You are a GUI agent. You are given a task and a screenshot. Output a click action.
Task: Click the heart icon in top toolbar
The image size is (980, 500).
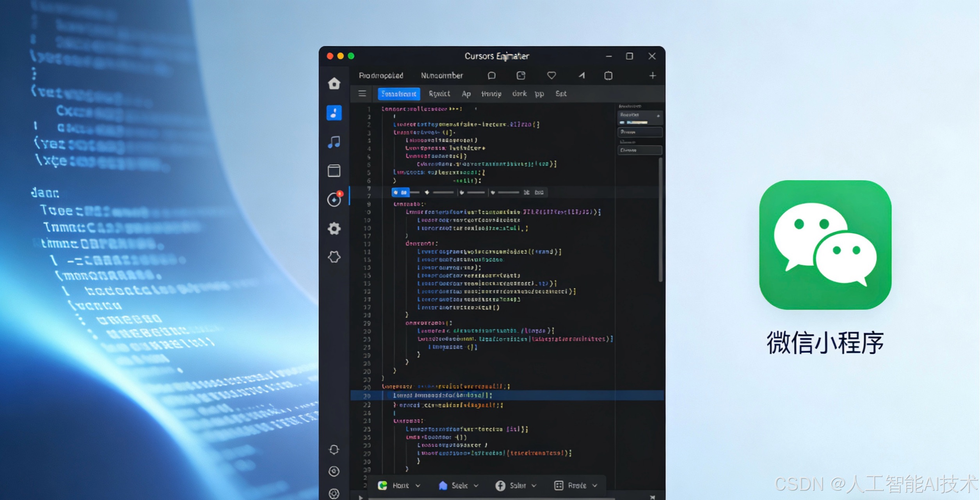coord(551,75)
